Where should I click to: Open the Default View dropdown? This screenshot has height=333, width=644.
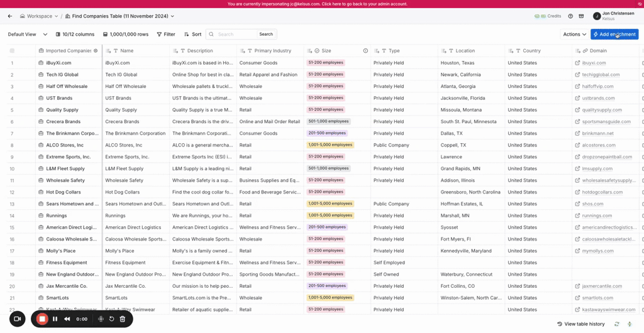[28, 35]
